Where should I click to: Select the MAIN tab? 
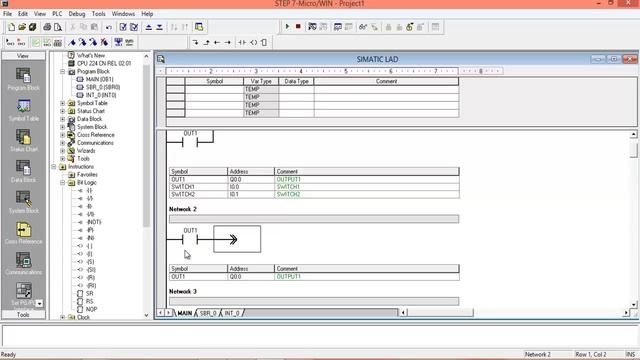pos(184,313)
